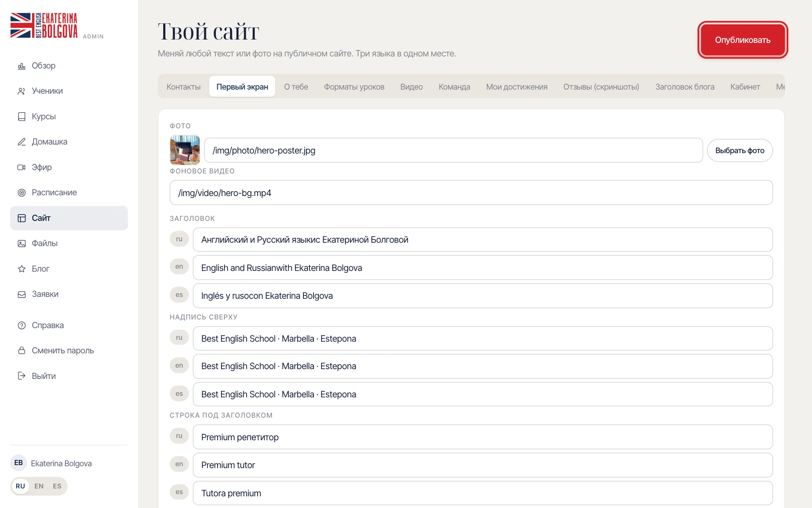Open the Обзор overview chart icon
The width and height of the screenshot is (812, 508).
tap(21, 66)
